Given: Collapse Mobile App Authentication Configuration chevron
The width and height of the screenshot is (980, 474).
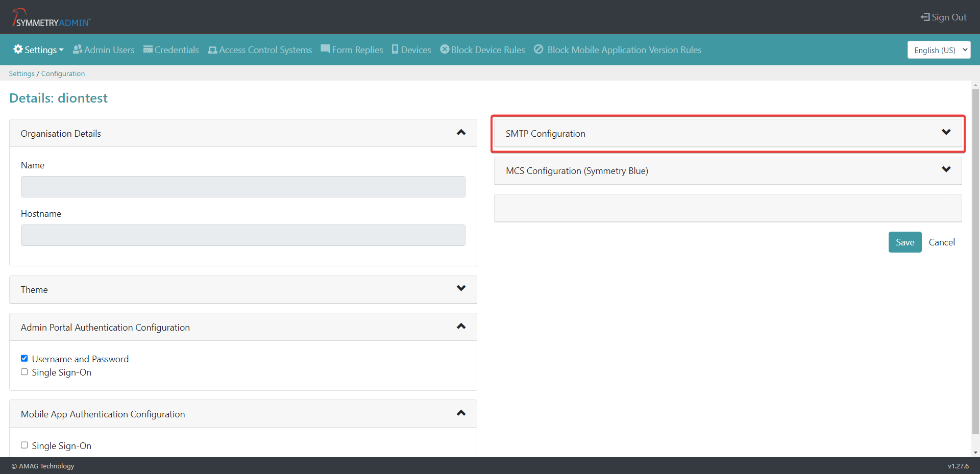Looking at the screenshot, I should (461, 413).
